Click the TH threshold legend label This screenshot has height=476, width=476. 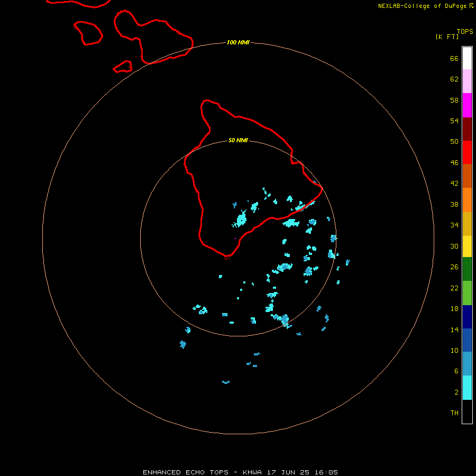point(454,413)
